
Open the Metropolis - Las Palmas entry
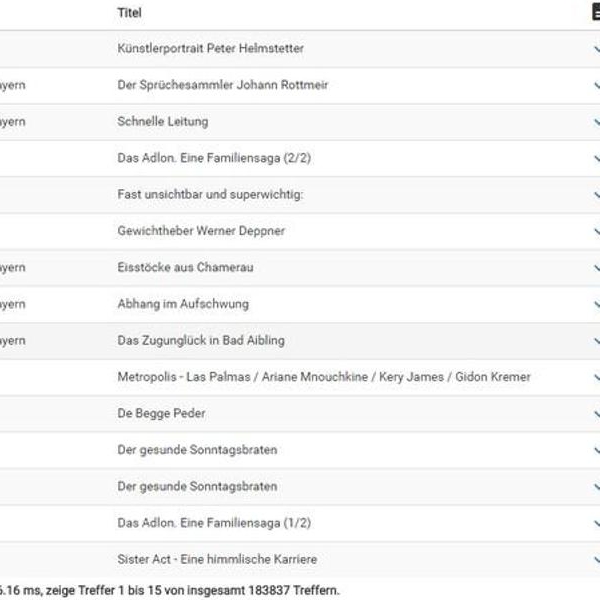click(x=324, y=377)
